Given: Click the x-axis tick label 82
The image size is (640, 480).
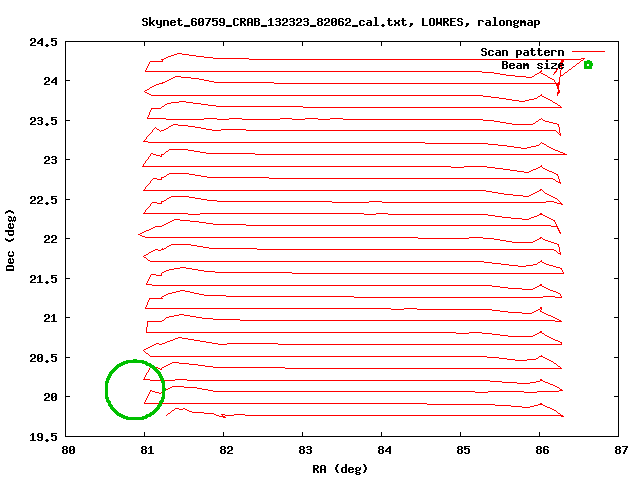Looking at the screenshot, I should tap(226, 450).
